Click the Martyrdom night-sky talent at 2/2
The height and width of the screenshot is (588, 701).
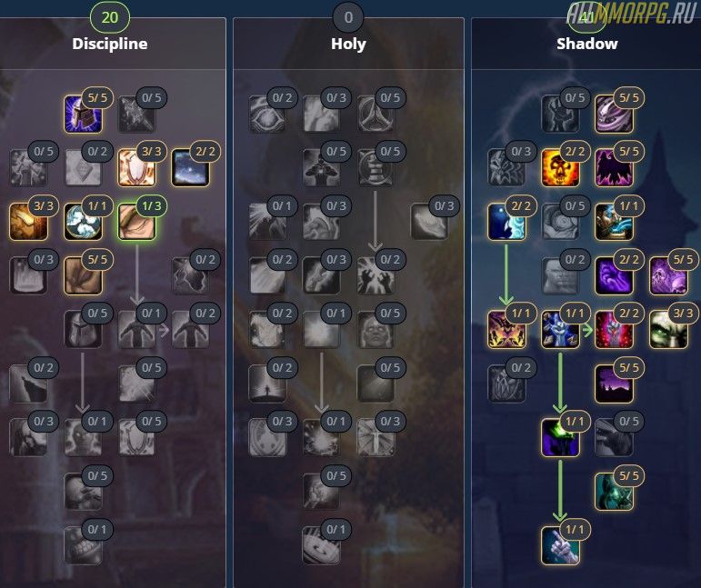(190, 168)
